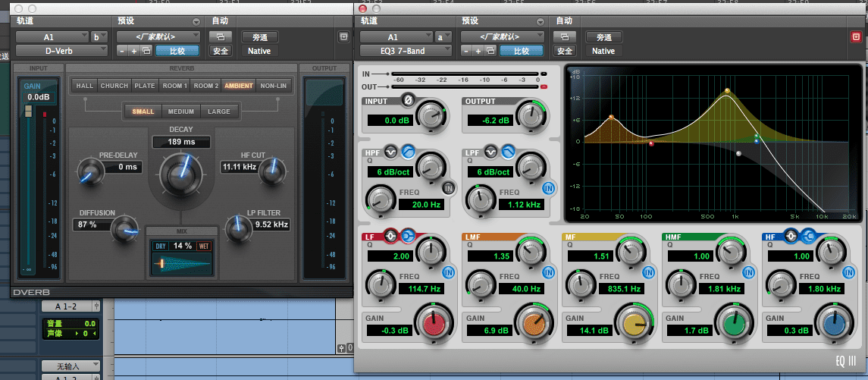Toggle bypass (旁通) in D-Verb

[259, 37]
